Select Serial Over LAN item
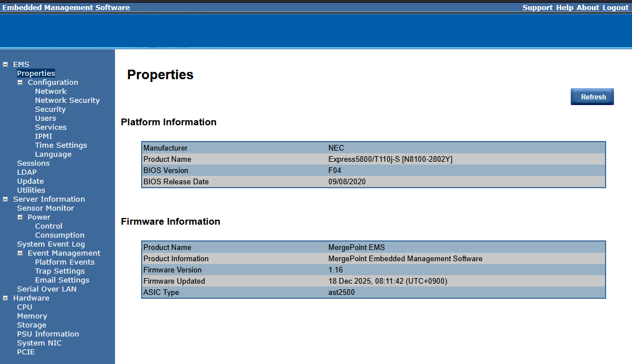Screen dimensions: 632x364 coord(47,289)
